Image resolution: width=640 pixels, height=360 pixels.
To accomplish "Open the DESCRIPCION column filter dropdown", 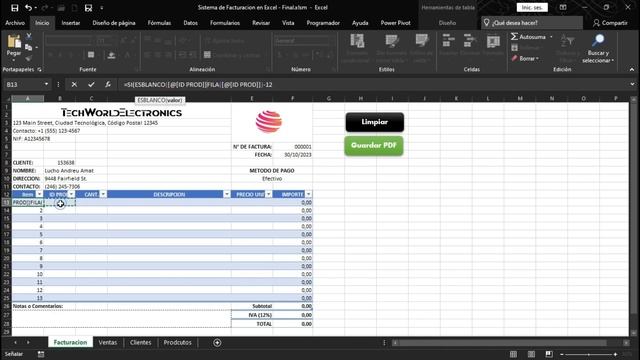I will [227, 194].
